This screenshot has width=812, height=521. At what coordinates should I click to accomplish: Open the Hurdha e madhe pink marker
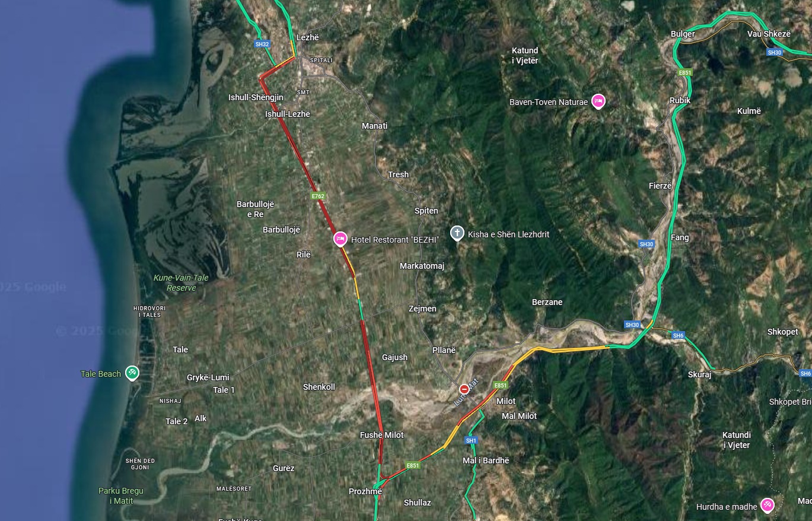point(768,505)
